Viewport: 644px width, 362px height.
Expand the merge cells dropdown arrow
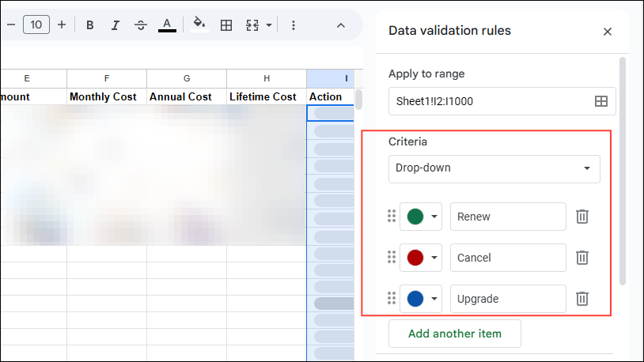(x=269, y=25)
